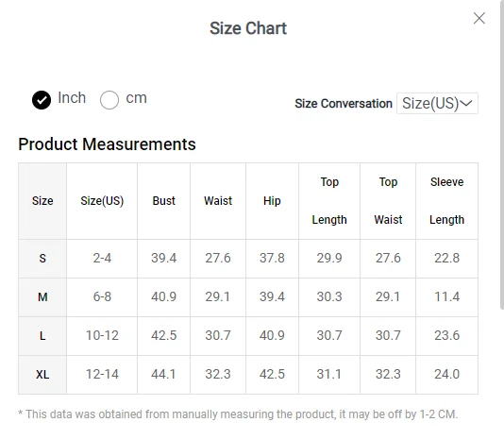Click the Size Conversation label
Viewport: 504px width, 439px height.
click(x=344, y=104)
